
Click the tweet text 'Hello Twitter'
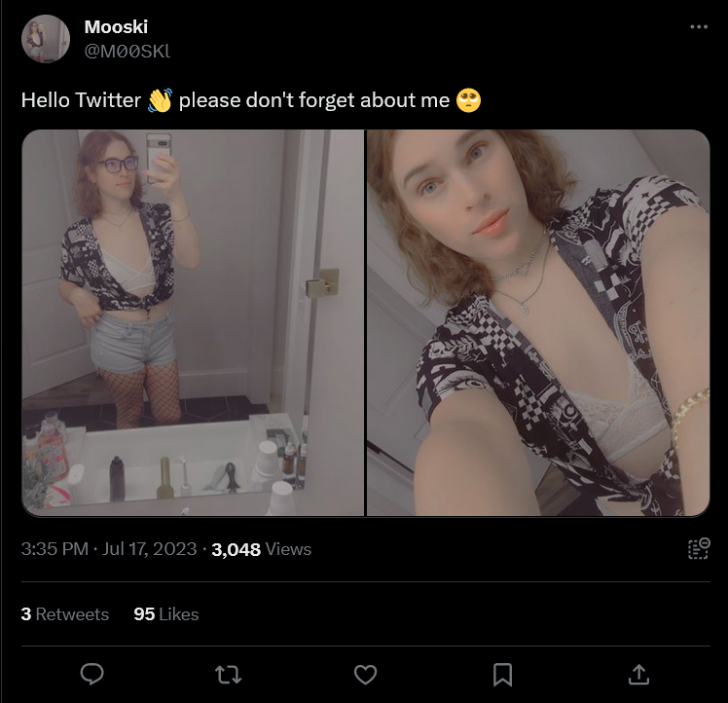[x=81, y=100]
